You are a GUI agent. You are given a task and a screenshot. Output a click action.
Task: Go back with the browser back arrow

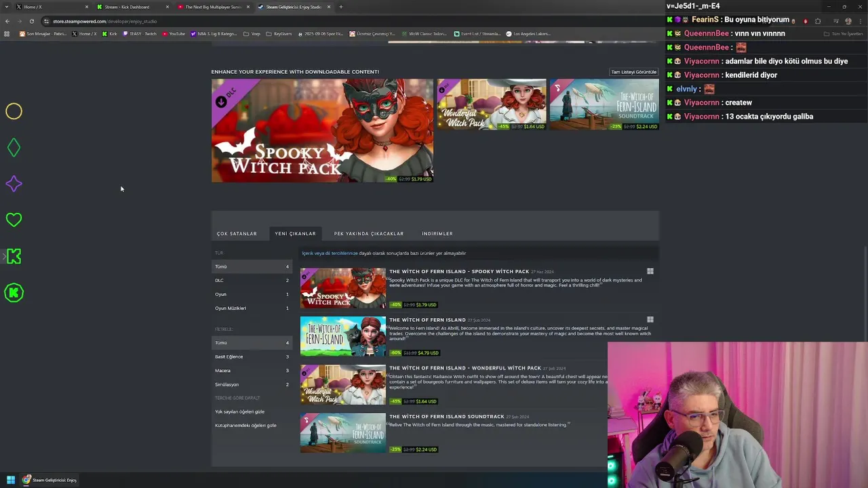[7, 21]
